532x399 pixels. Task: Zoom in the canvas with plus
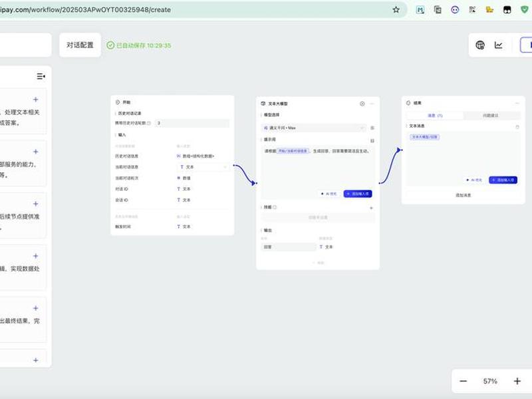[517, 381]
